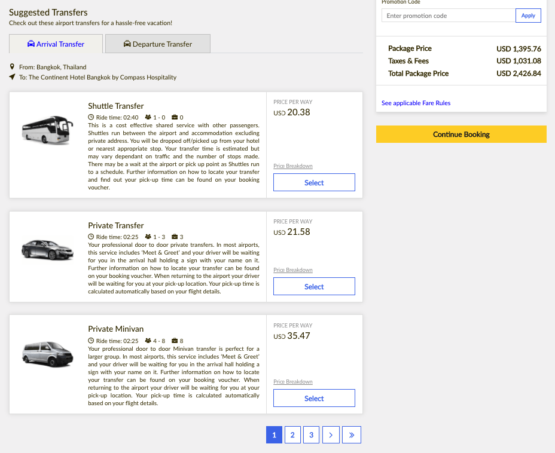Click the Suggested Transfers heading
Viewport: 555px width, 453px height.
48,12
